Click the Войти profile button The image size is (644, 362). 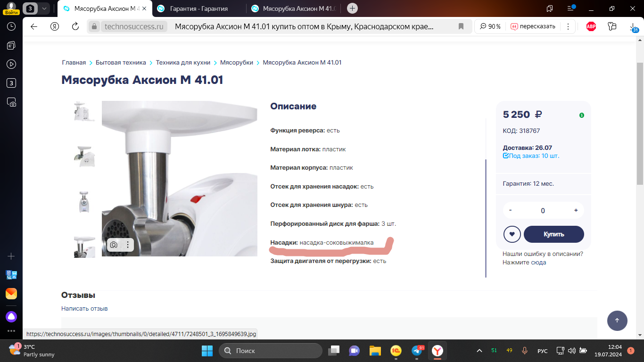pos(11,8)
